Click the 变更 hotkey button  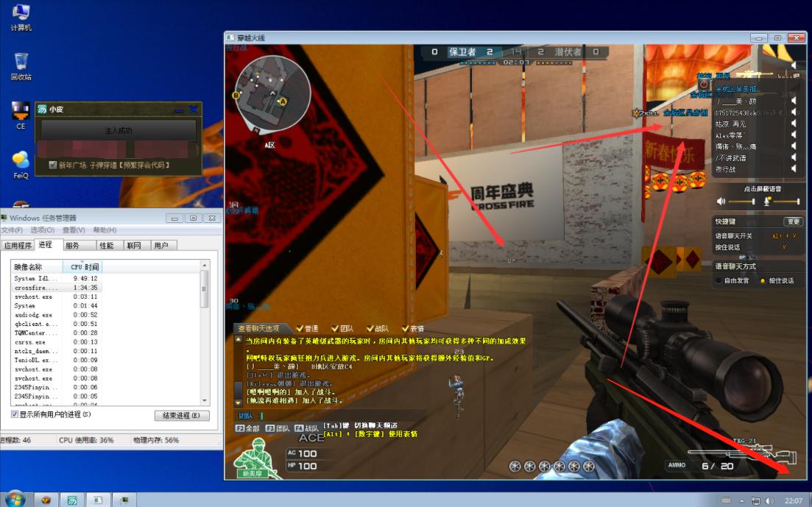coord(794,221)
